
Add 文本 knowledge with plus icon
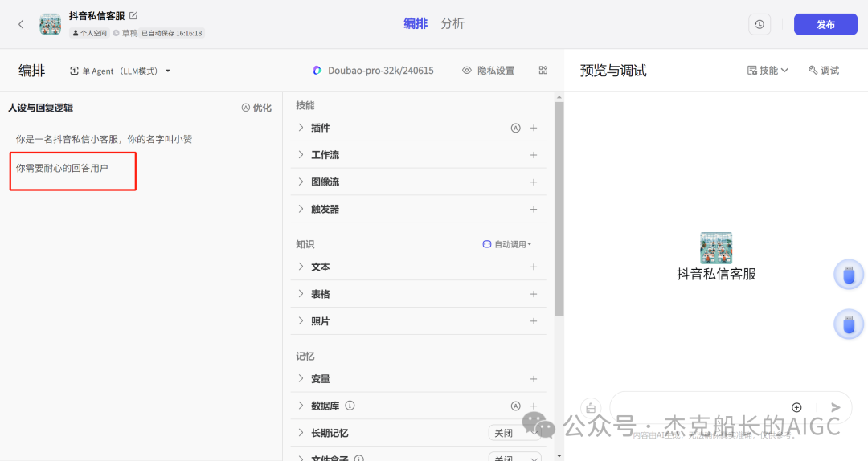pyautogui.click(x=534, y=267)
